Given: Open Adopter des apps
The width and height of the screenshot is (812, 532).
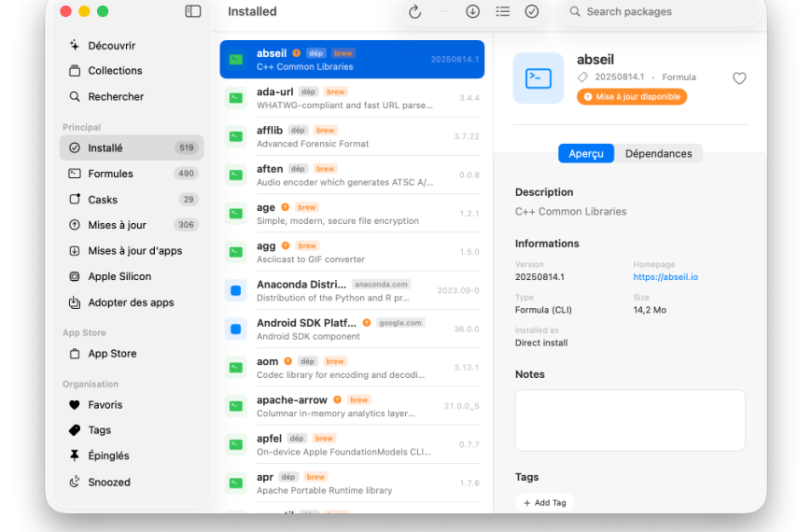Looking at the screenshot, I should pos(132,302).
